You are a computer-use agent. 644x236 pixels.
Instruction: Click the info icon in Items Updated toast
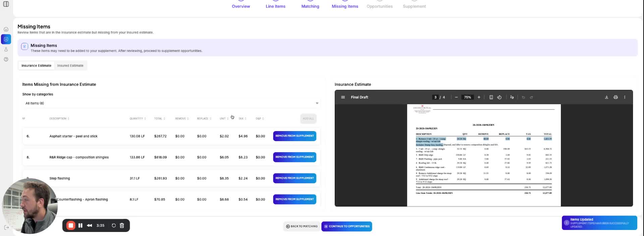pyautogui.click(x=567, y=223)
